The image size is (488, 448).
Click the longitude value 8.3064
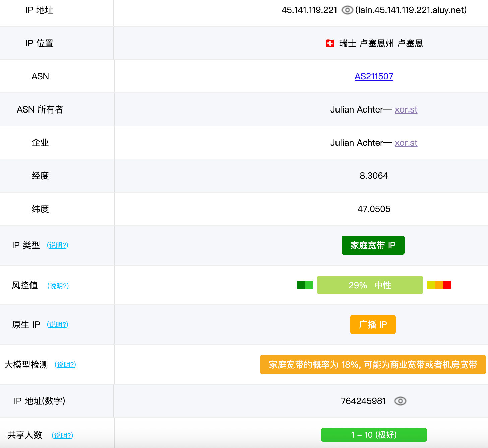coord(374,176)
